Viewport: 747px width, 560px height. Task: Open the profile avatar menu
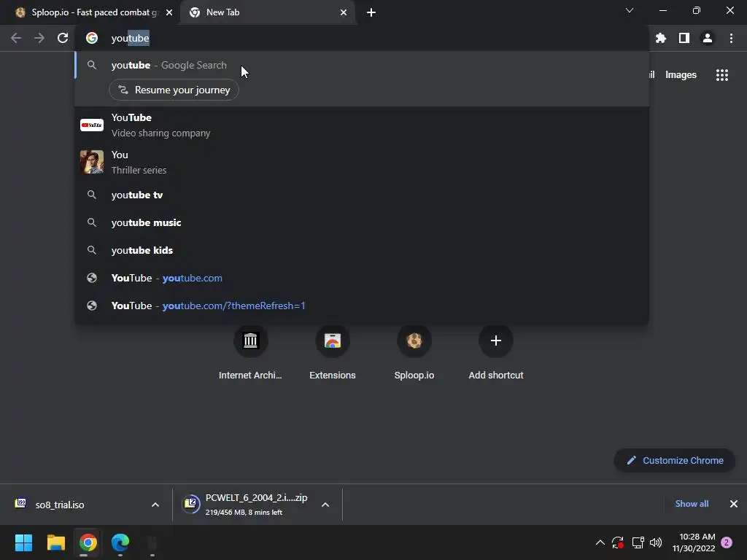[x=708, y=38]
